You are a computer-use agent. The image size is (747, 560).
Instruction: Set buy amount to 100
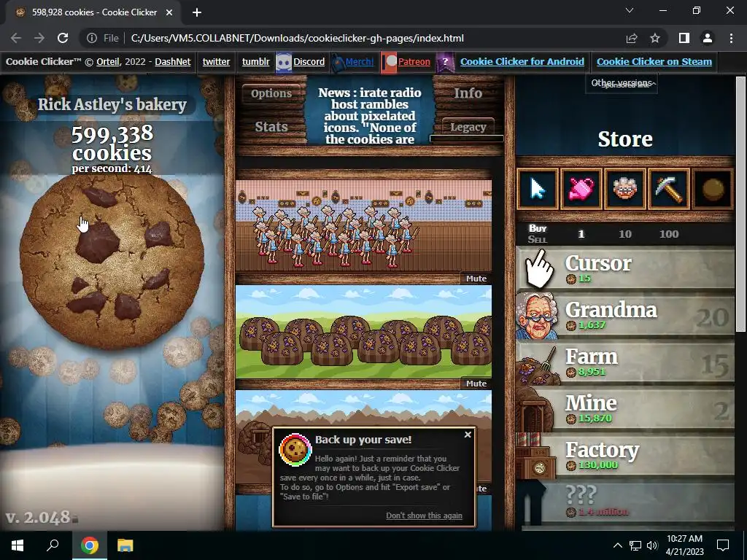pyautogui.click(x=669, y=234)
